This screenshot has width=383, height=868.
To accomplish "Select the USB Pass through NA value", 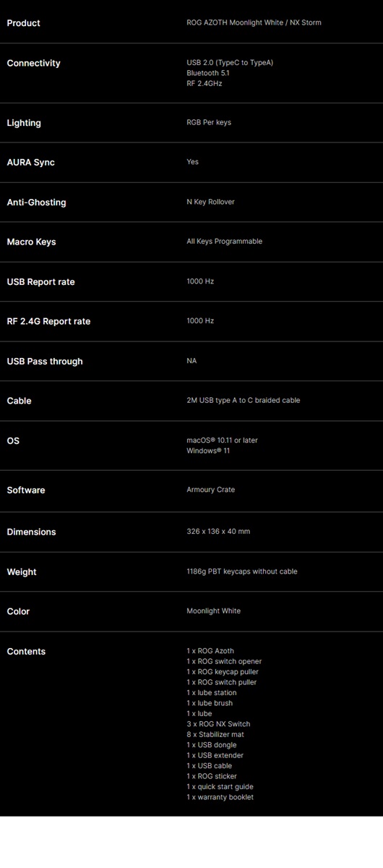I will [191, 361].
